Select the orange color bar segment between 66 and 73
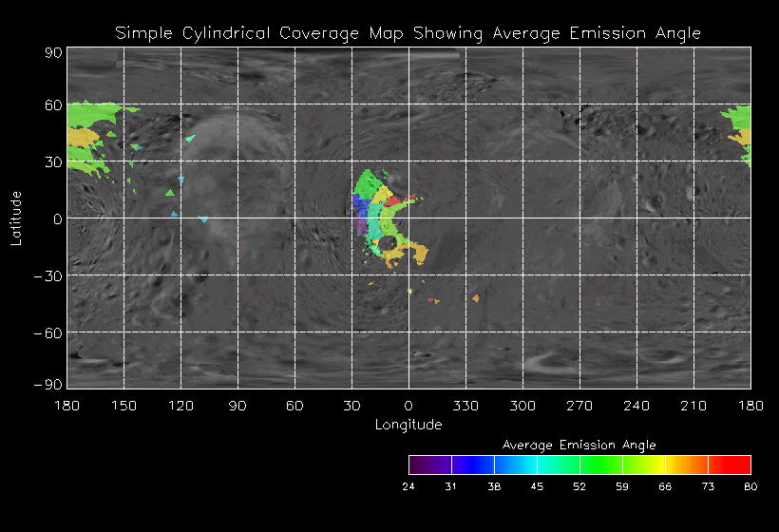779x532 pixels. (x=686, y=465)
